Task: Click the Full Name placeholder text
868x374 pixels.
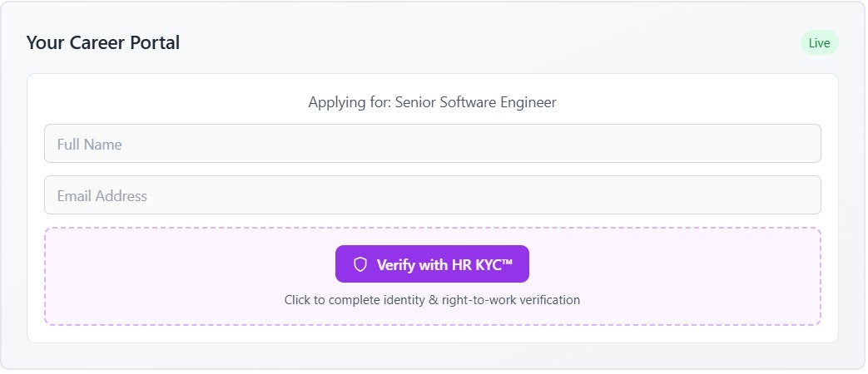Action: point(89,145)
